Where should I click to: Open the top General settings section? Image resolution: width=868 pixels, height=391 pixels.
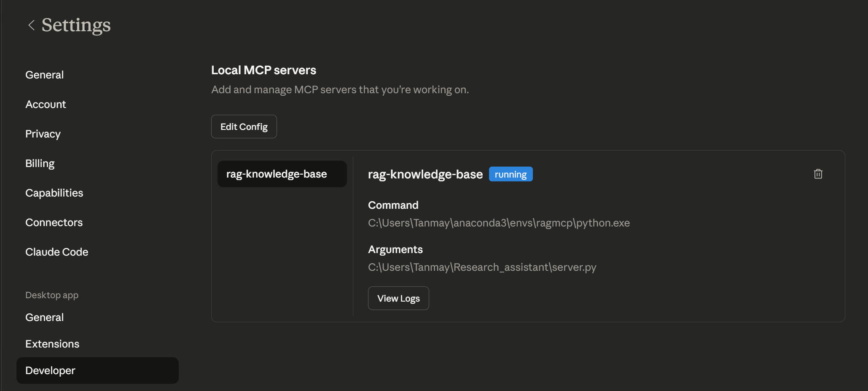[x=44, y=74]
